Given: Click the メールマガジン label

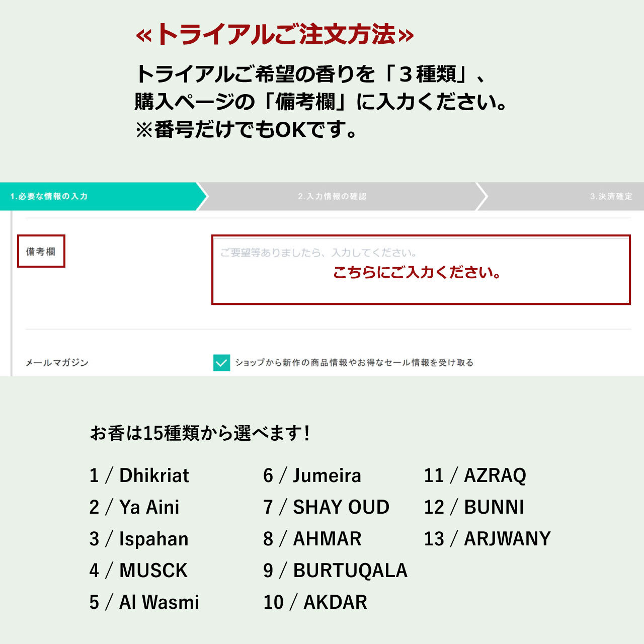Looking at the screenshot, I should tap(57, 362).
